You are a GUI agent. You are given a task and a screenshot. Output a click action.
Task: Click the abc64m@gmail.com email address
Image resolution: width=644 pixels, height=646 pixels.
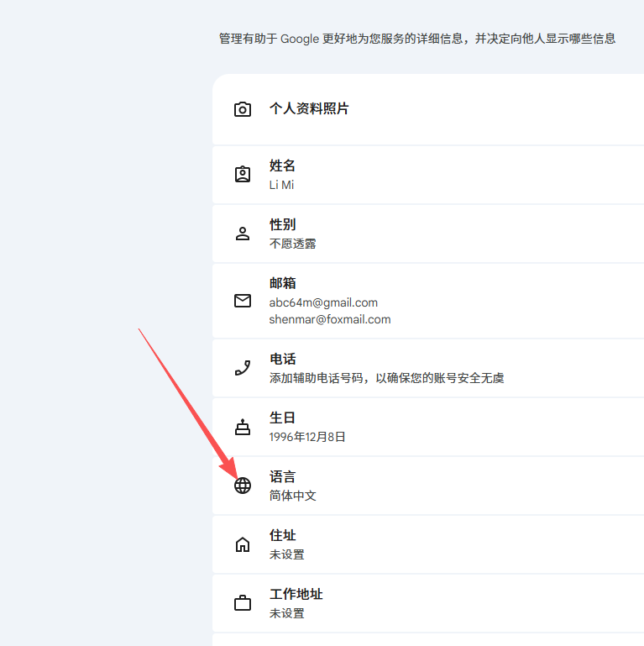323,302
